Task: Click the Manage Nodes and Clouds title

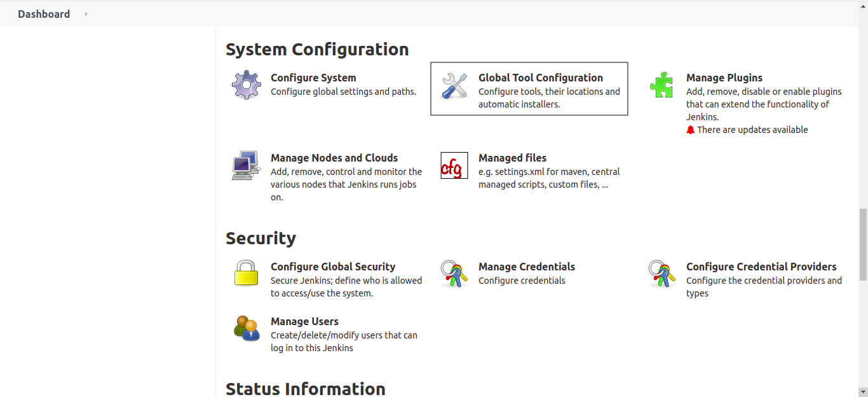Action: (x=334, y=158)
